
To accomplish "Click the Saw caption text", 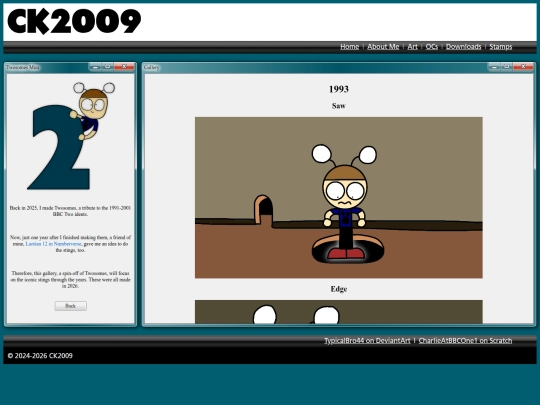I will [339, 106].
